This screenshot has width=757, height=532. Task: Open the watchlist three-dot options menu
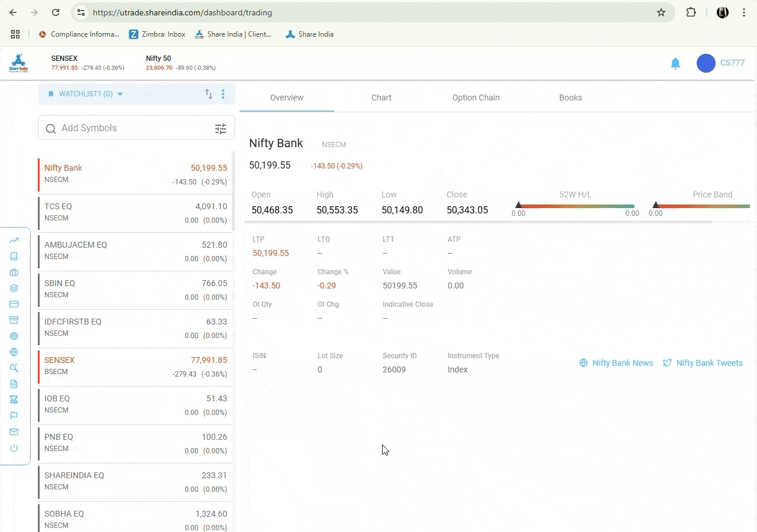point(223,94)
